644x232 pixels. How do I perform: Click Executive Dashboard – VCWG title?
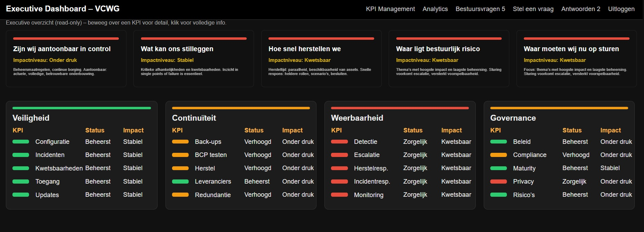click(63, 9)
